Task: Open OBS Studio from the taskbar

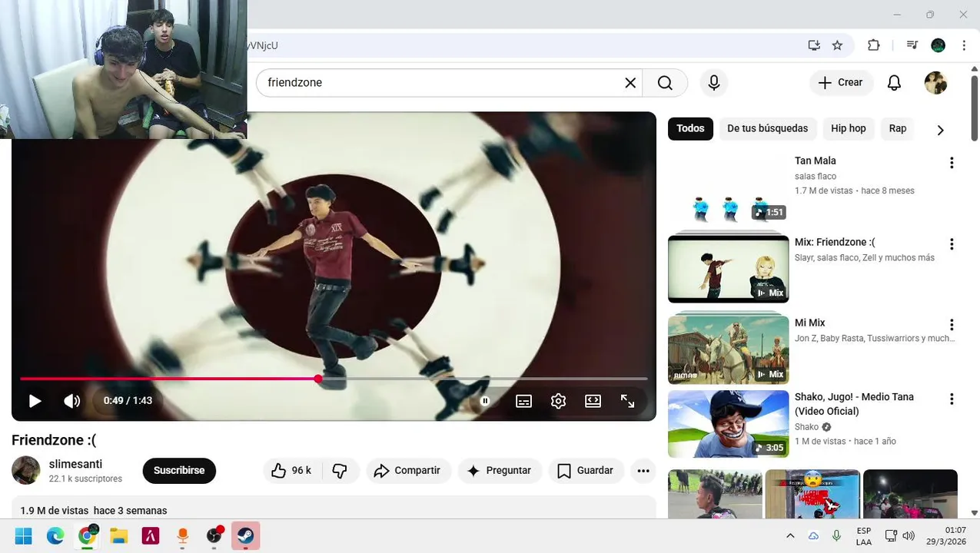Action: click(215, 536)
